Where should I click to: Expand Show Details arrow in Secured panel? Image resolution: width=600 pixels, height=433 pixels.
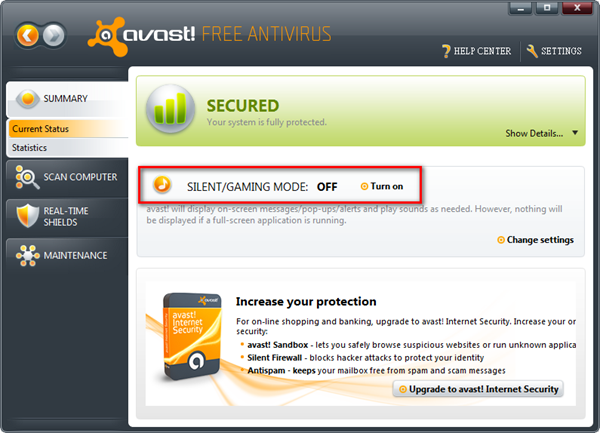pyautogui.click(x=575, y=133)
